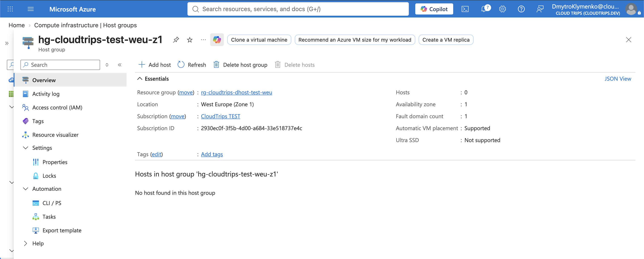644x259 pixels.
Task: Open the portal hamburger menu
Action: (x=30, y=9)
